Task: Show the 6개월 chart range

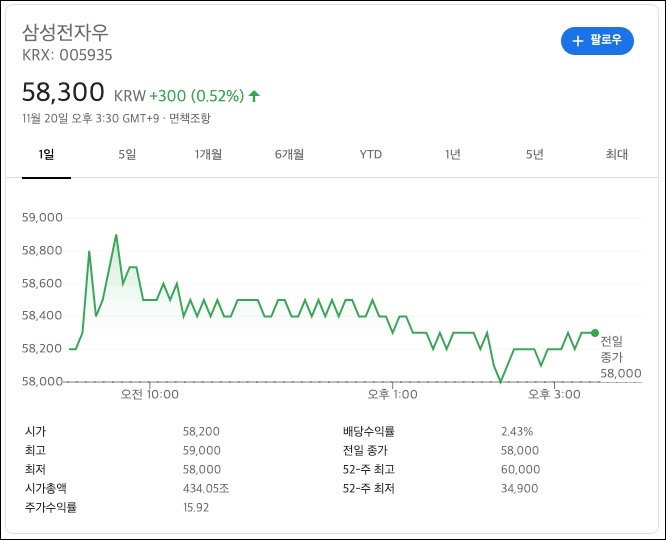Action: click(x=289, y=154)
